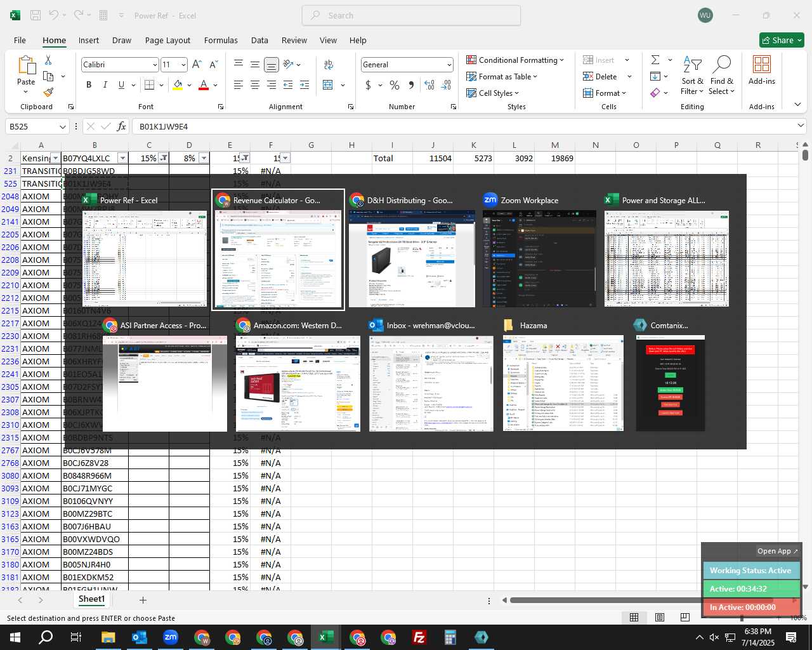The image size is (812, 650).
Task: Apply Percent Style format
Action: 395,85
